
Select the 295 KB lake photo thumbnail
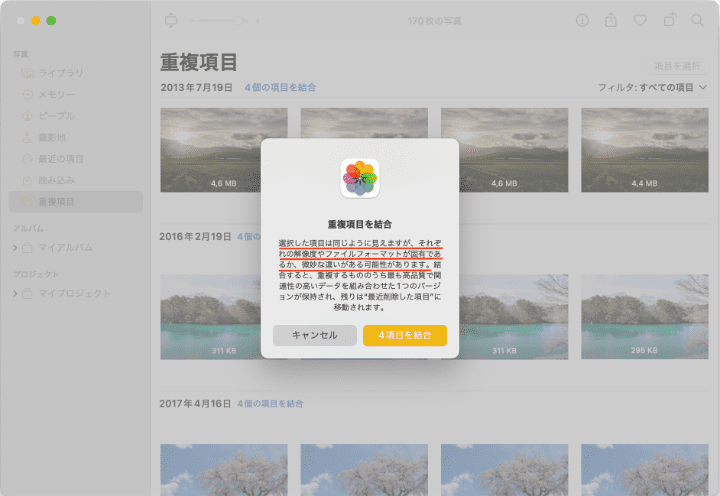pos(645,317)
